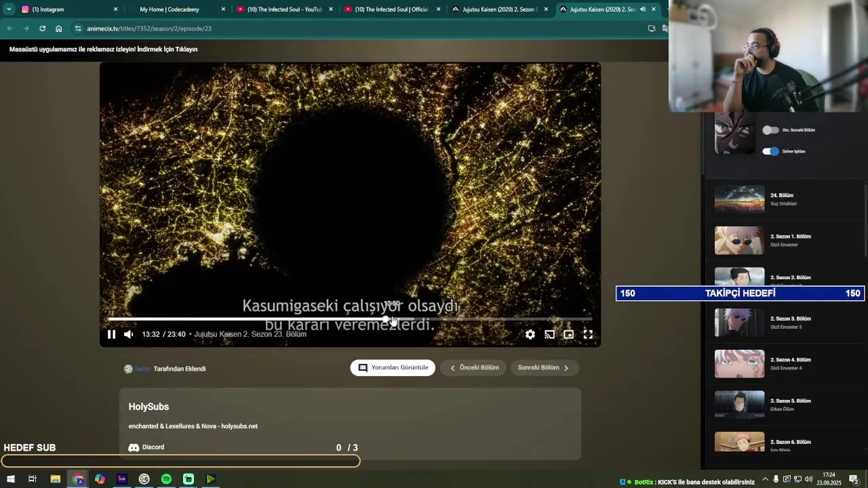
Task: Open Yorumları Görüntüle comments button
Action: tap(393, 367)
